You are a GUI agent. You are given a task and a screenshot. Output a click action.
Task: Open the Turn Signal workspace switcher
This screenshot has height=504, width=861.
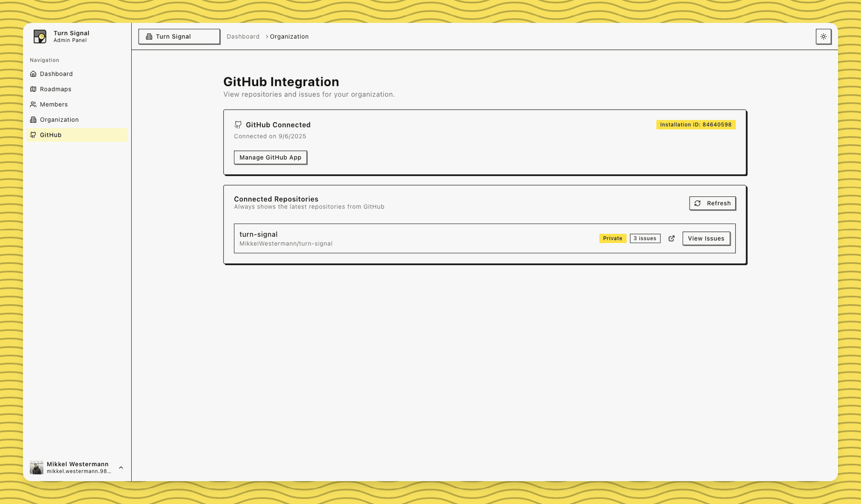pyautogui.click(x=179, y=36)
